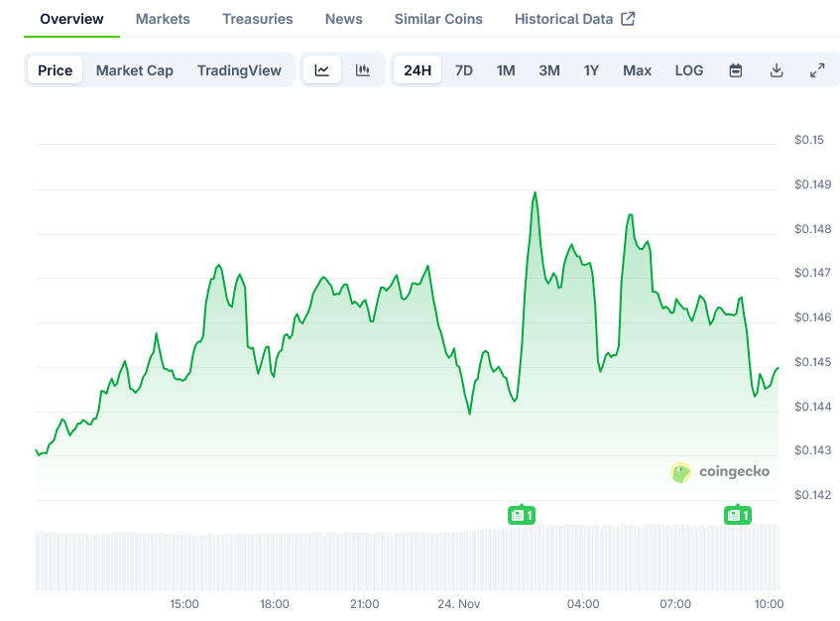
Task: View the Treasuries section
Action: pos(257,18)
